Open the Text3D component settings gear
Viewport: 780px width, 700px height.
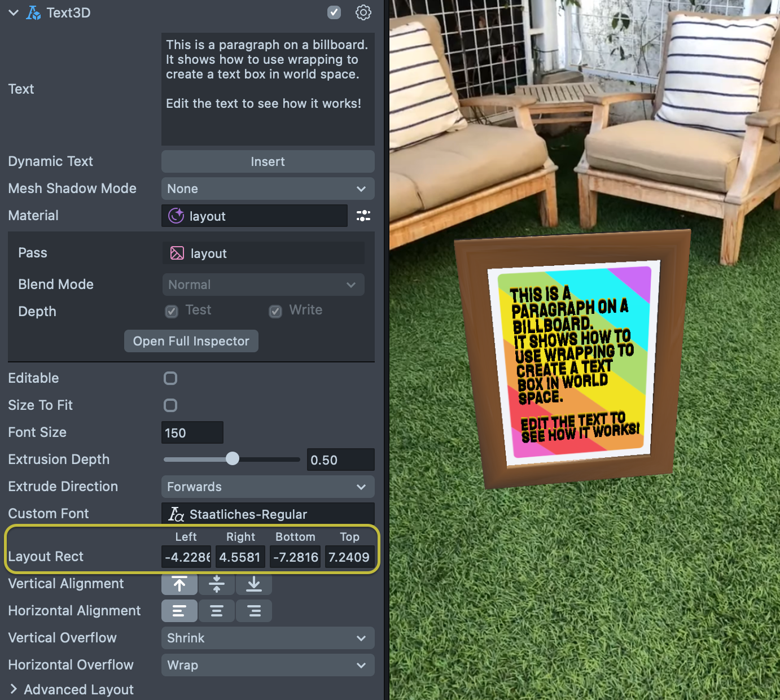tap(363, 12)
